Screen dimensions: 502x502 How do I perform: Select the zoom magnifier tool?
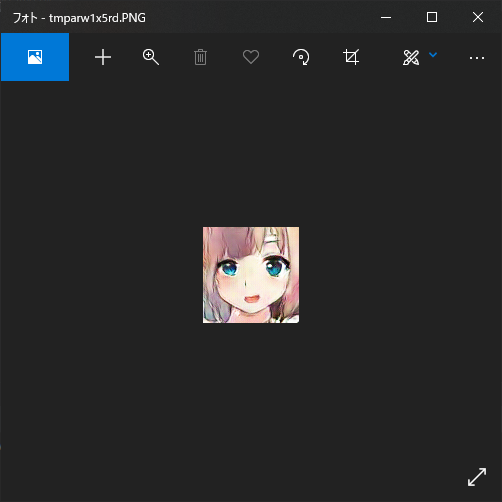tap(151, 57)
